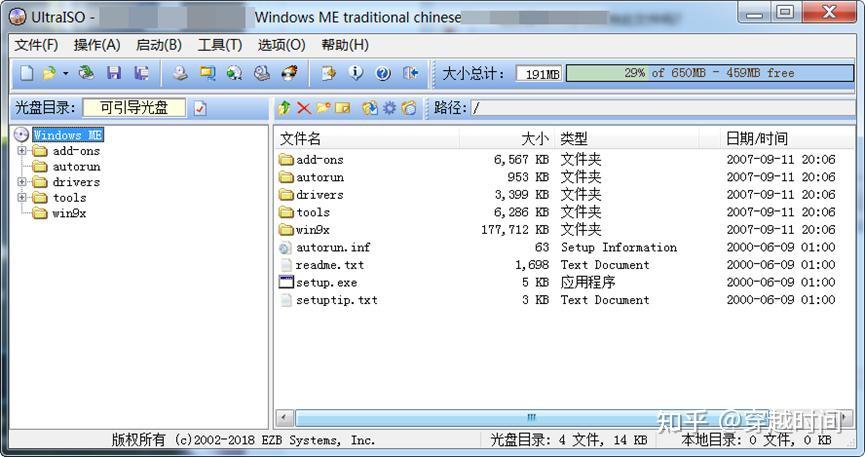Click the blue gear properties icon
Screen dimensions: 865x457
389,108
